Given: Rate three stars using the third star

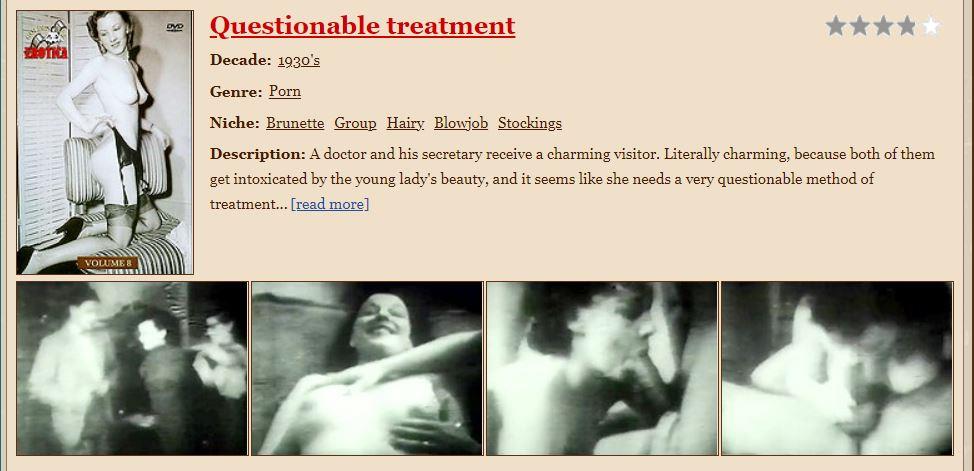Looking at the screenshot, I should coord(883,26).
